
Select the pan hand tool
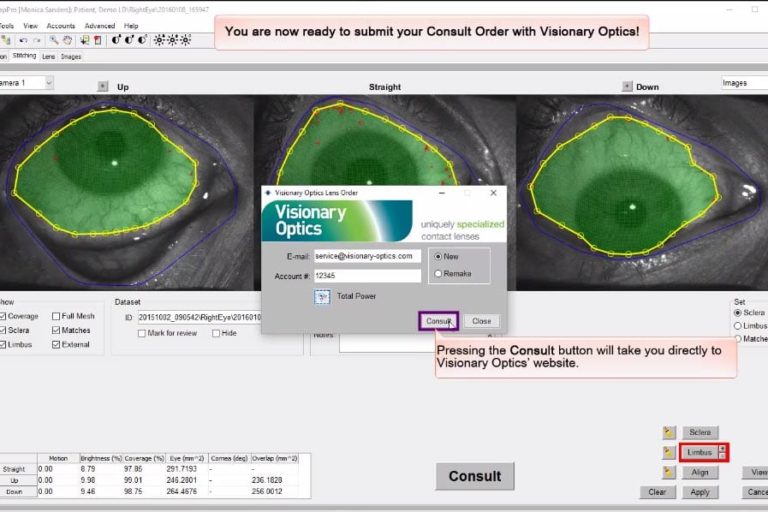click(x=66, y=40)
